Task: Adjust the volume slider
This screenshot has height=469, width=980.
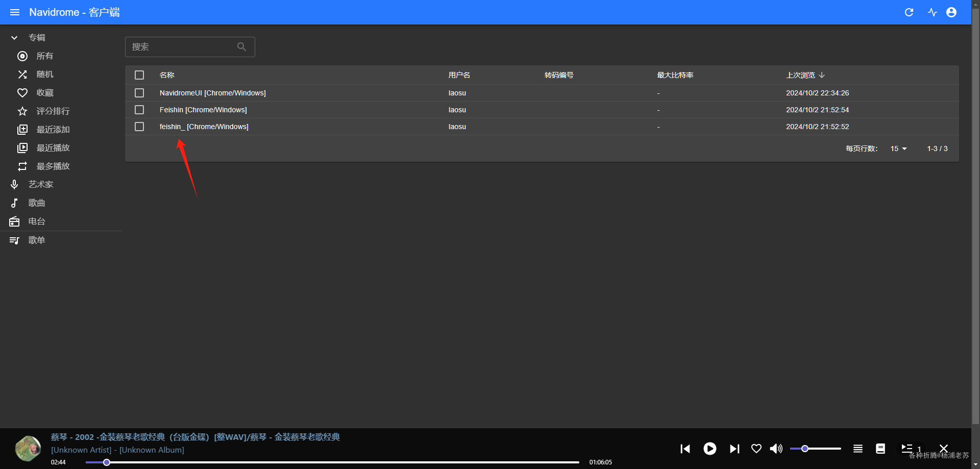Action: tap(815, 449)
